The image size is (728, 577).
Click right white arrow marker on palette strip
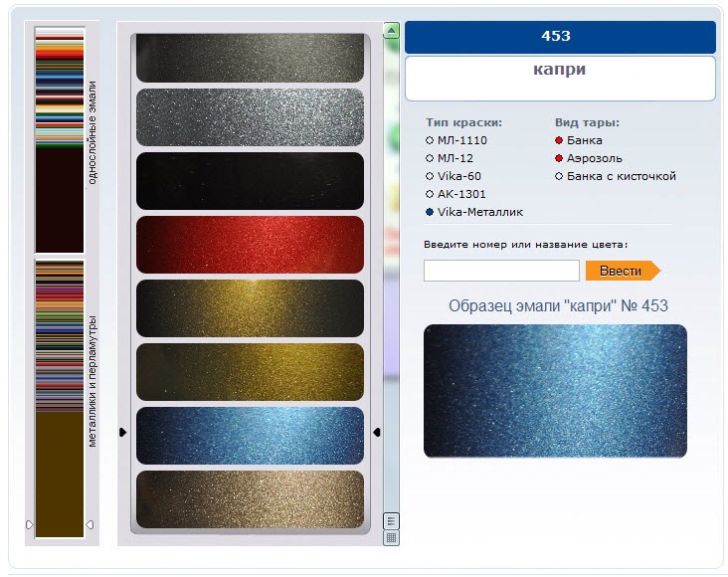click(x=91, y=524)
